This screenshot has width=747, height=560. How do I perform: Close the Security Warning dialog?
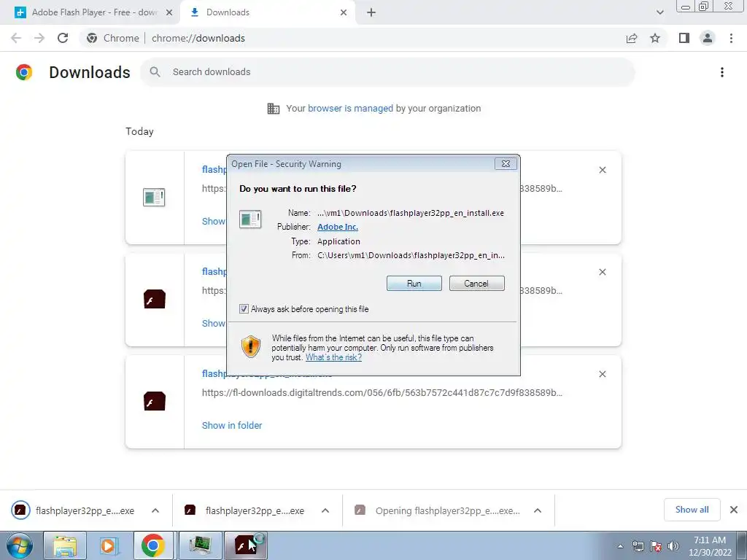coord(506,164)
